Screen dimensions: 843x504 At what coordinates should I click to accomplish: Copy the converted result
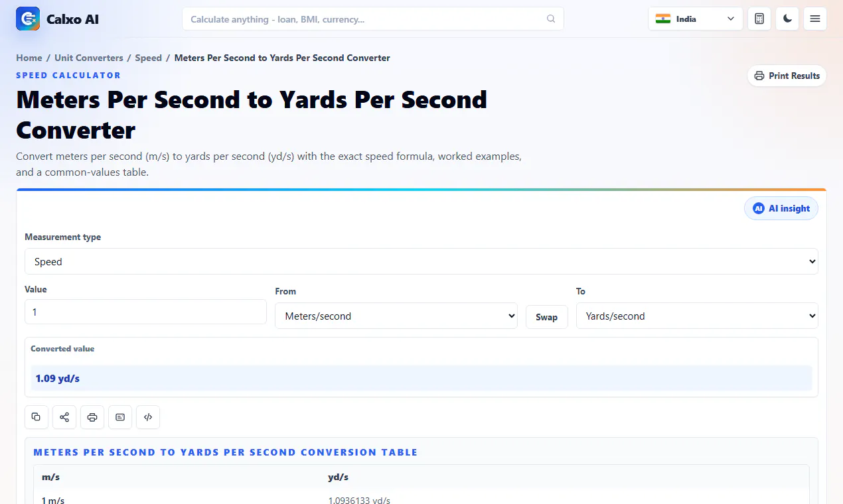(x=37, y=417)
